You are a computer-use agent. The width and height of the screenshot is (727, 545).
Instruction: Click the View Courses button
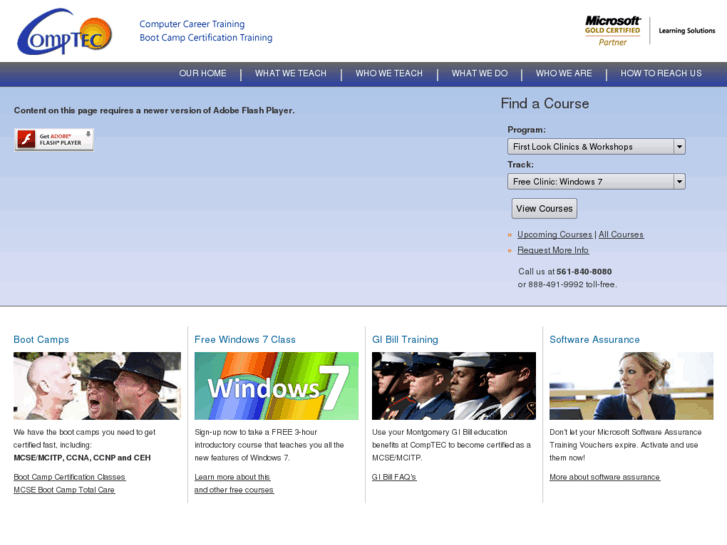544,209
